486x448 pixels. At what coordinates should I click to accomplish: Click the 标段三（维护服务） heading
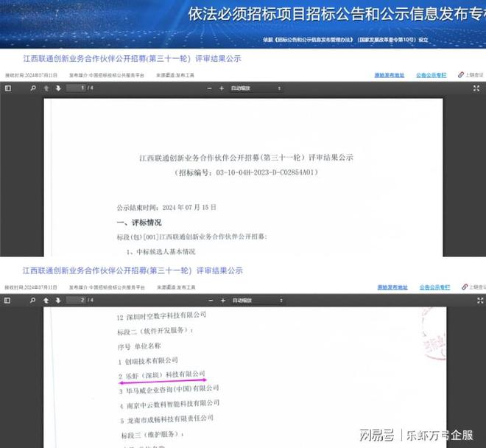pyautogui.click(x=152, y=434)
